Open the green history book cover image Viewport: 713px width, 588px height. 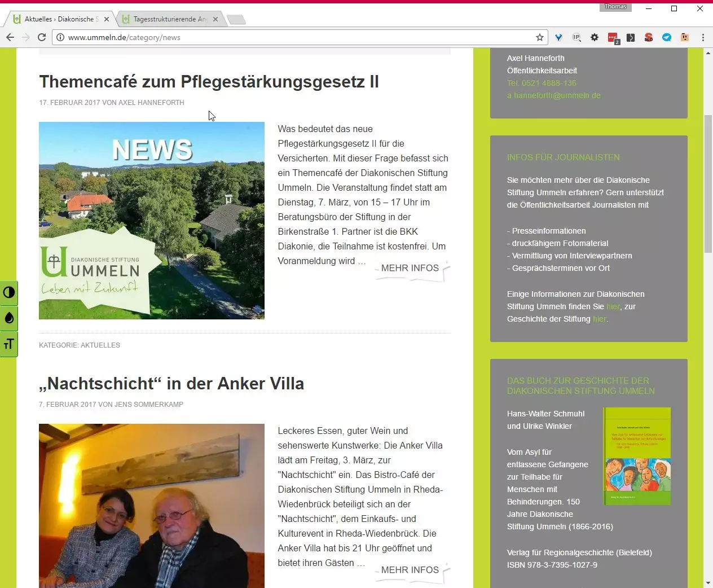point(637,456)
